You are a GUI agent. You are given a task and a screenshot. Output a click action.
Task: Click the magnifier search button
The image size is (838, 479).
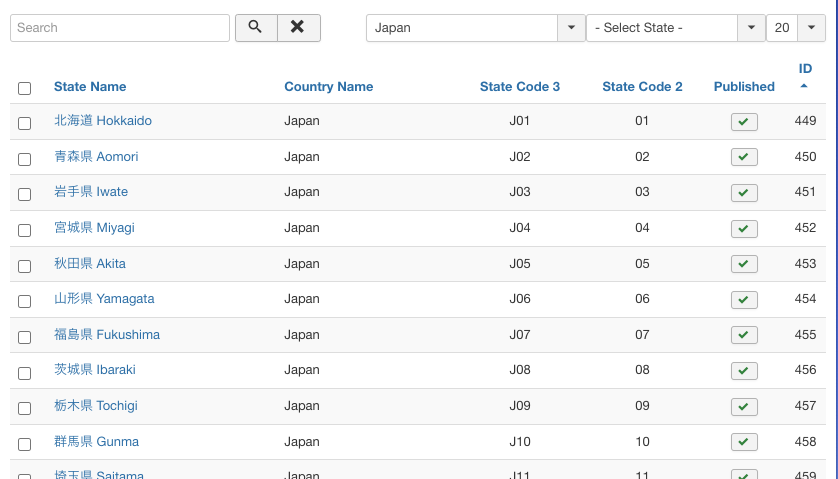(x=255, y=28)
